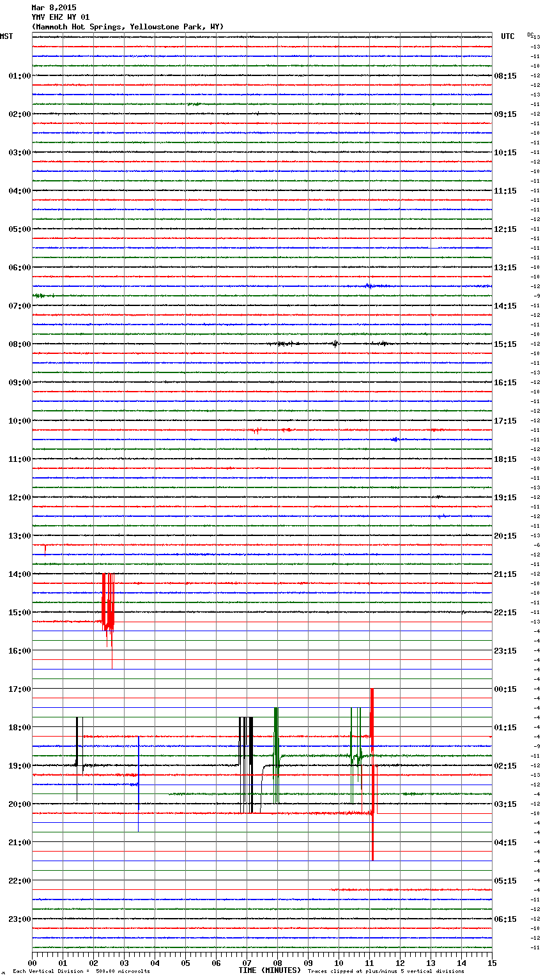The height and width of the screenshot is (980, 543).
Task: Click the "16:00" MST time label
Action: coord(20,650)
